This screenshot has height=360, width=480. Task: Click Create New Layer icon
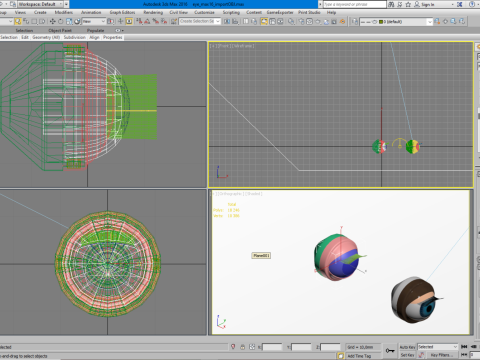(x=437, y=21)
